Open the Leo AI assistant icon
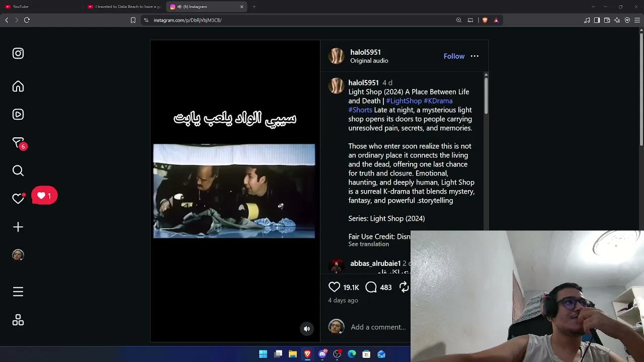 tap(617, 20)
